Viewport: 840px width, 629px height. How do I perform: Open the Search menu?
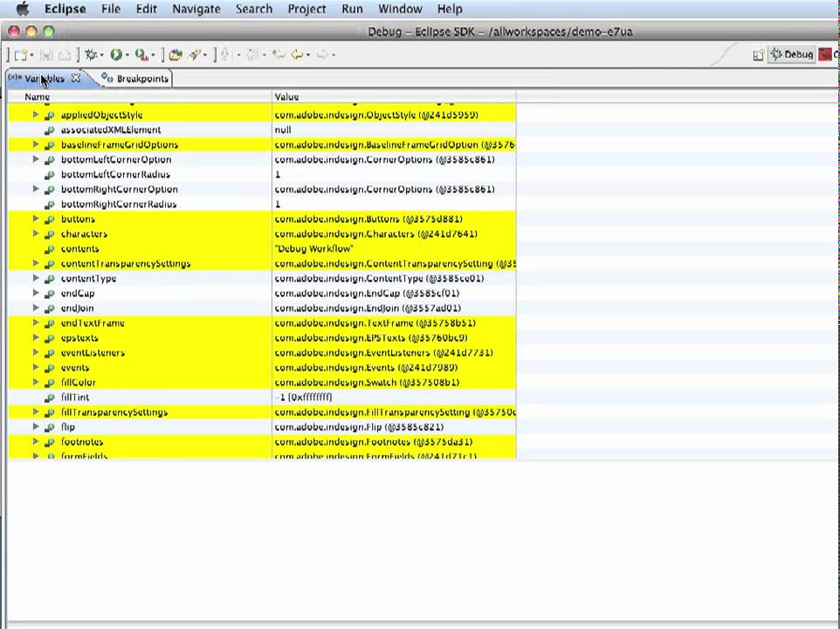click(x=254, y=9)
